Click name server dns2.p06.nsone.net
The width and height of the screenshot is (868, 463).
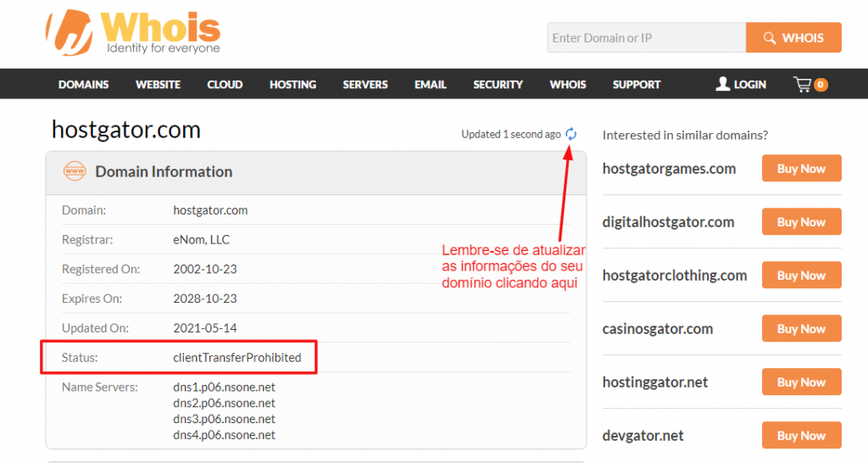tap(224, 403)
